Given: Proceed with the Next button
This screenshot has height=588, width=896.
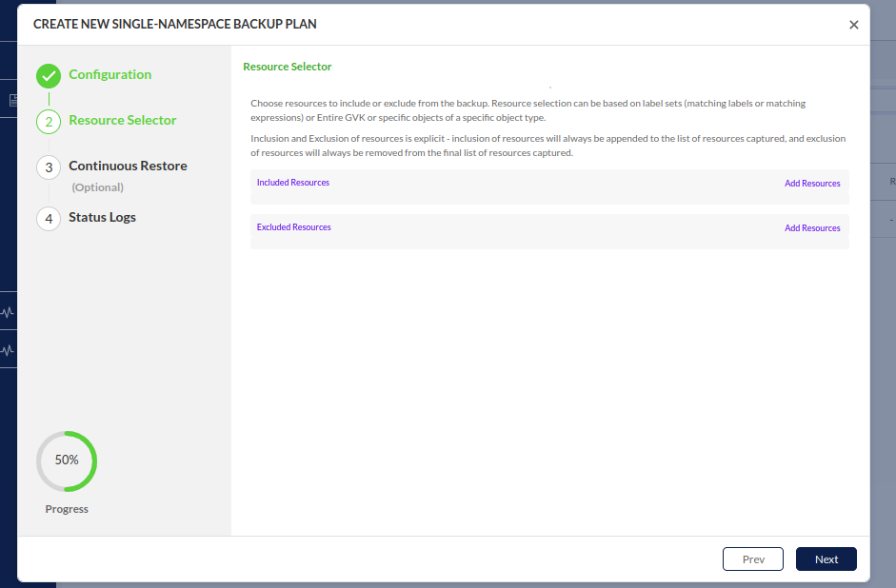Looking at the screenshot, I should click(x=826, y=559).
